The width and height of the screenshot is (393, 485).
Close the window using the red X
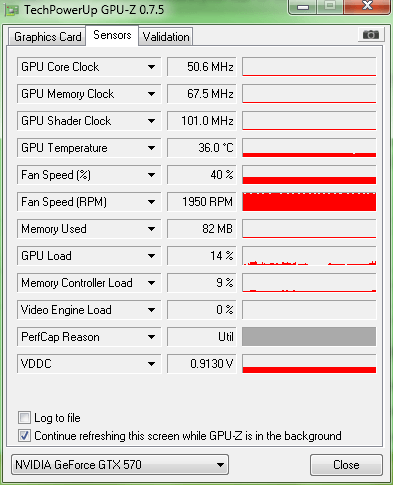pyautogui.click(x=367, y=7)
